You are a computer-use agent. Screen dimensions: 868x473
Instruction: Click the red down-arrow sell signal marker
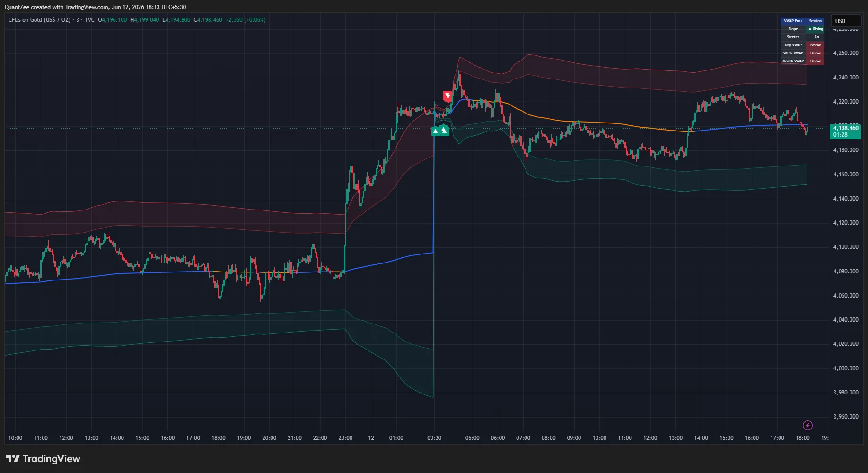(447, 96)
